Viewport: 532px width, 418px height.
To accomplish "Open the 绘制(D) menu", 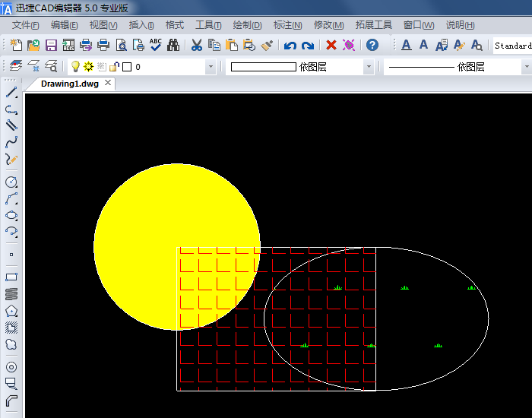I will 247,25.
